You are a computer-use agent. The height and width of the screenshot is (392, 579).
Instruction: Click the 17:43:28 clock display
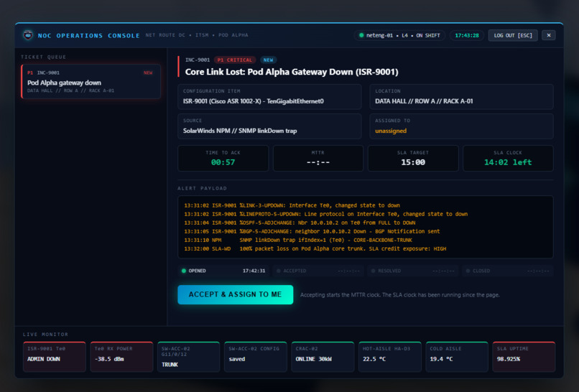(x=467, y=35)
